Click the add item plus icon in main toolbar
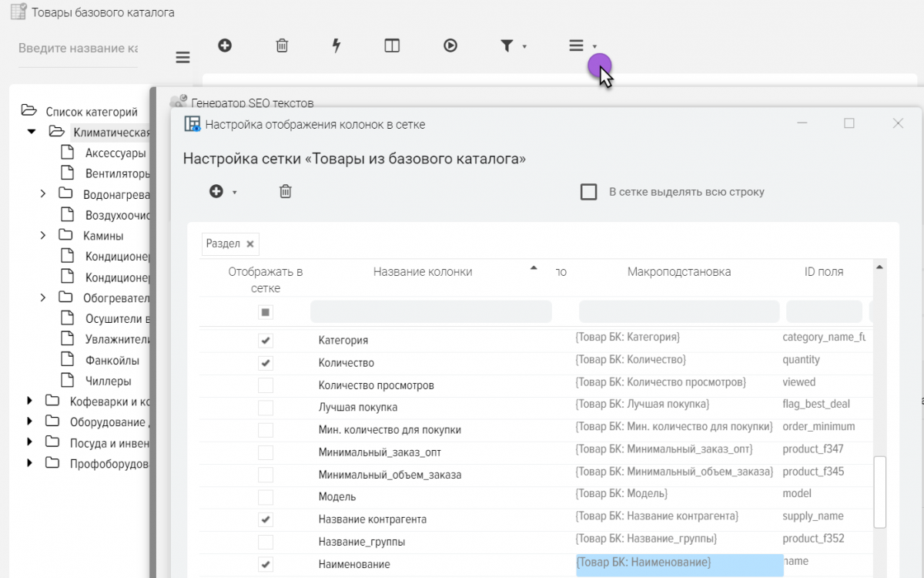The image size is (924, 578). pos(225,45)
